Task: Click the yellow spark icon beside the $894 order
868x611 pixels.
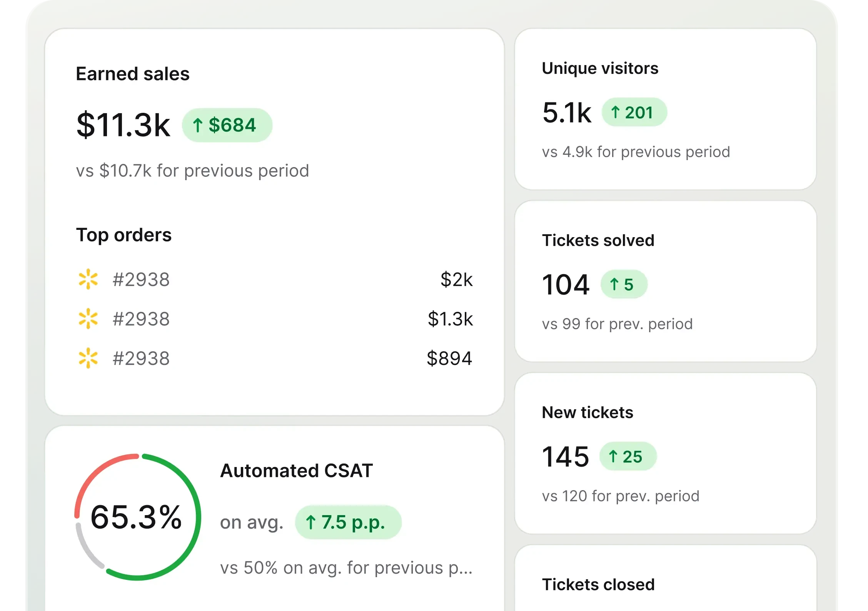Action: (88, 358)
